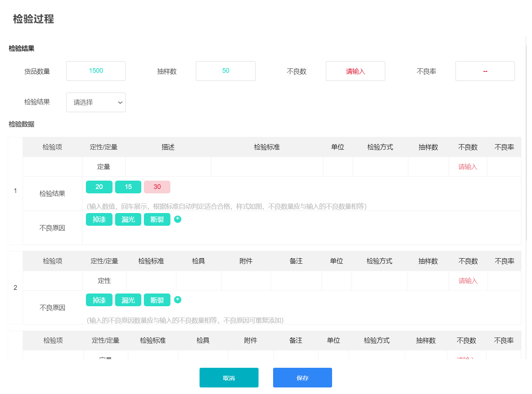Image resolution: width=532 pixels, height=394 pixels.
Task: Click the plus icon in section 1 defect reasons
Action: pos(177,219)
